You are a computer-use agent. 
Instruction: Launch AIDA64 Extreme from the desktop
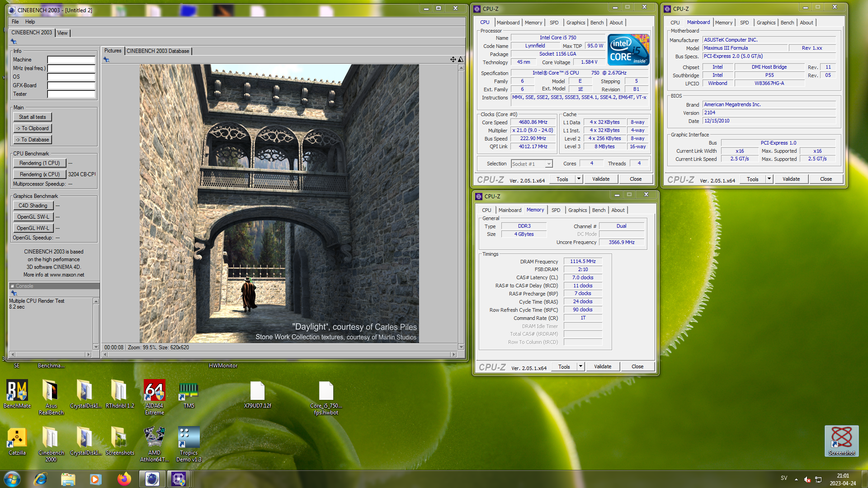tap(154, 397)
